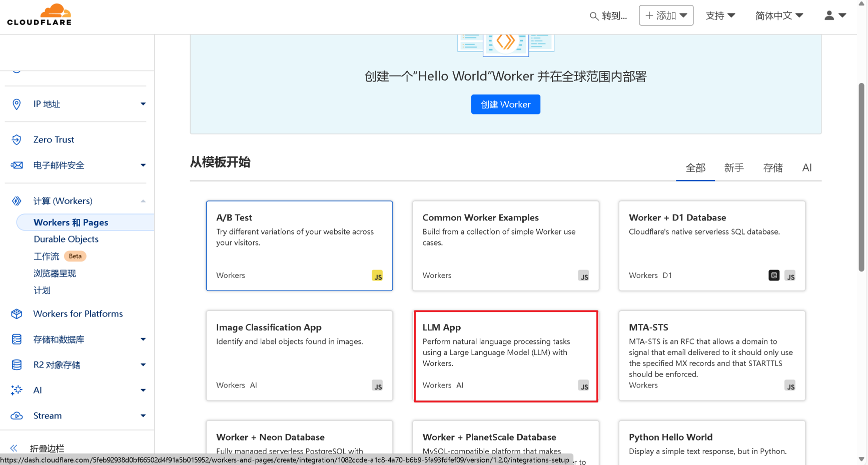
Task: Open the user account menu
Action: tap(834, 15)
